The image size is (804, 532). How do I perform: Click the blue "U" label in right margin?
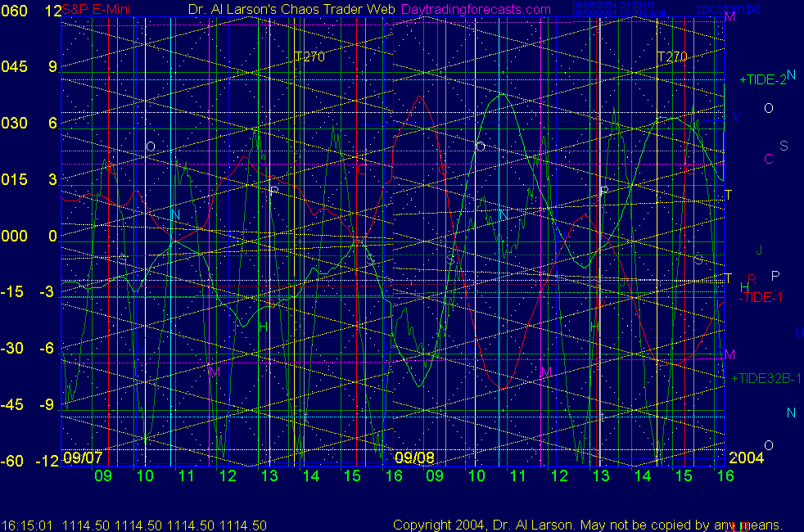coord(799,334)
